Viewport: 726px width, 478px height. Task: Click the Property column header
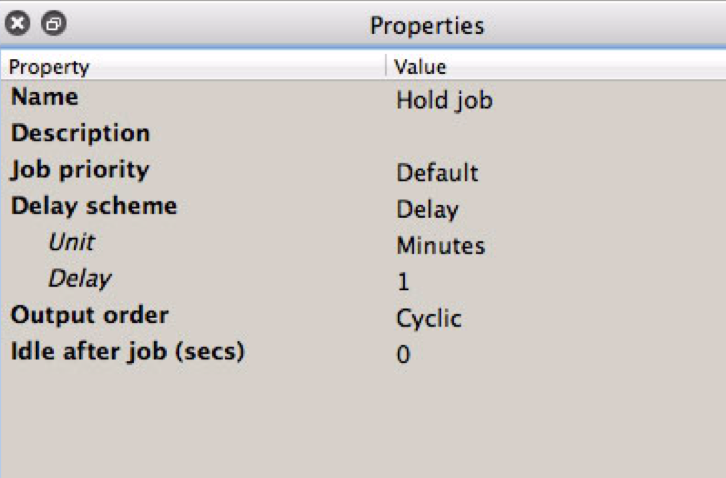pos(193,67)
